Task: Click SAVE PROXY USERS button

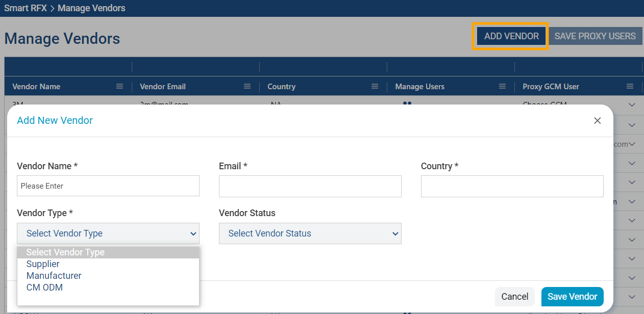Action: (x=595, y=36)
